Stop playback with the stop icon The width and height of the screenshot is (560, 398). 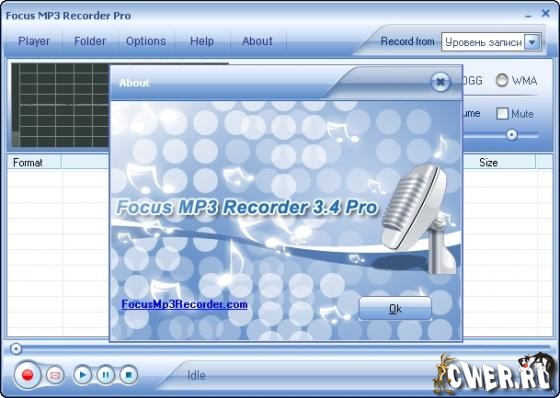(129, 375)
